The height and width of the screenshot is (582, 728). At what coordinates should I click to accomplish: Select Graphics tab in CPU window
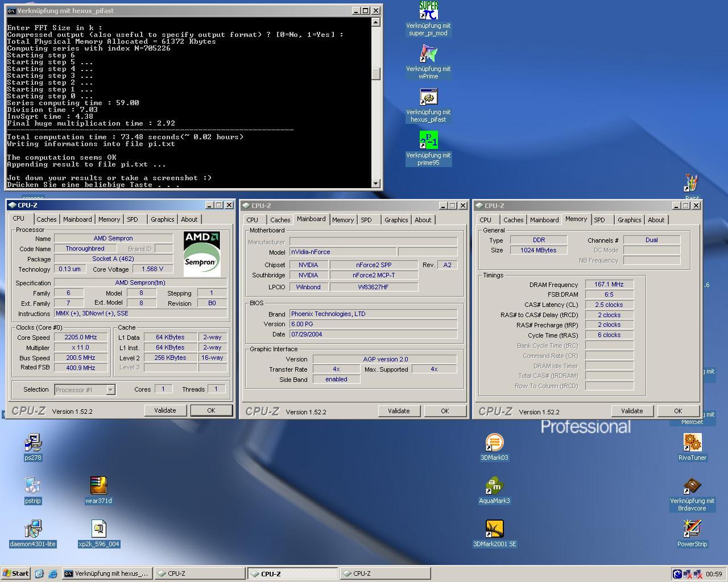(x=163, y=219)
